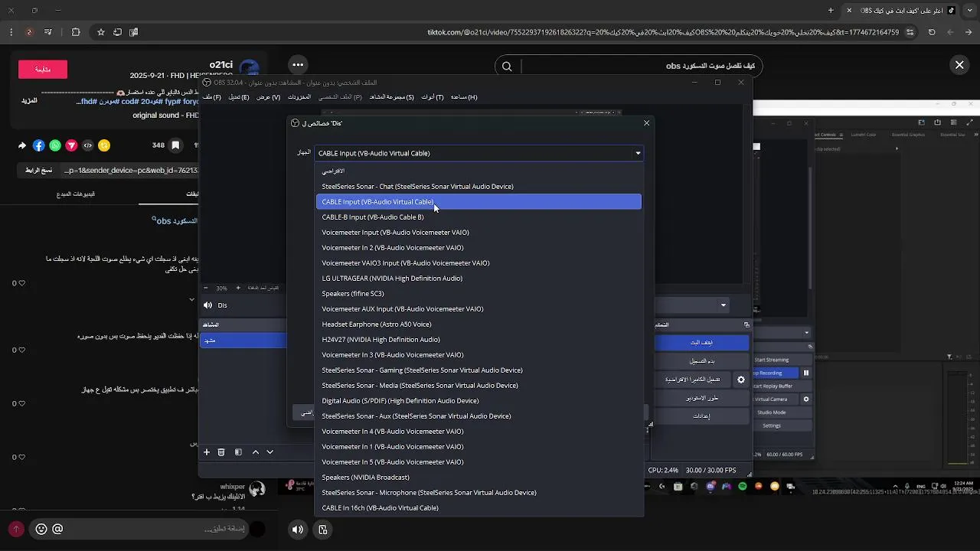Remove the scene with the trash icon

click(221, 452)
